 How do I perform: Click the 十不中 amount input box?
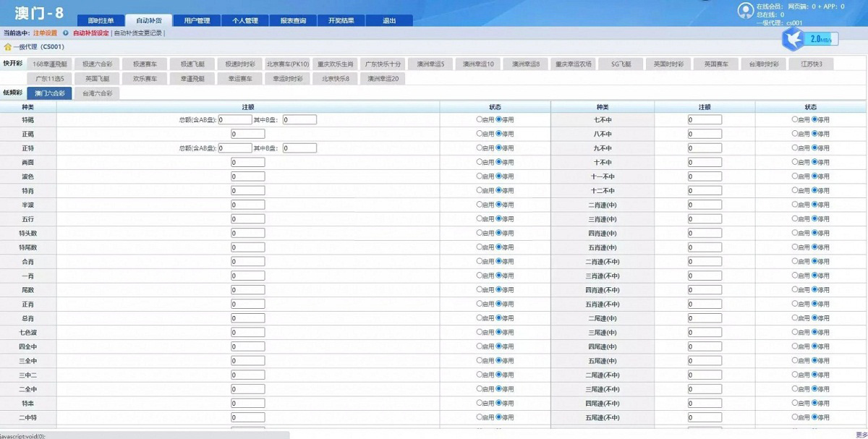coord(705,162)
